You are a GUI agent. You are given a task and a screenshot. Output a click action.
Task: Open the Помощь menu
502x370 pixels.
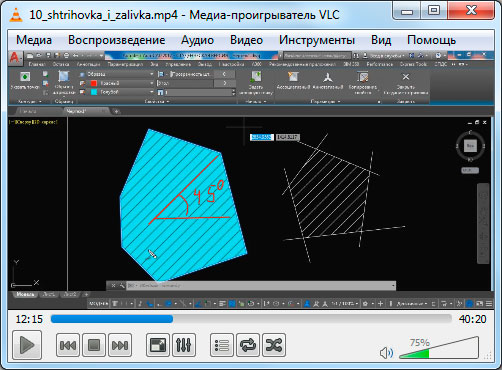(x=431, y=40)
